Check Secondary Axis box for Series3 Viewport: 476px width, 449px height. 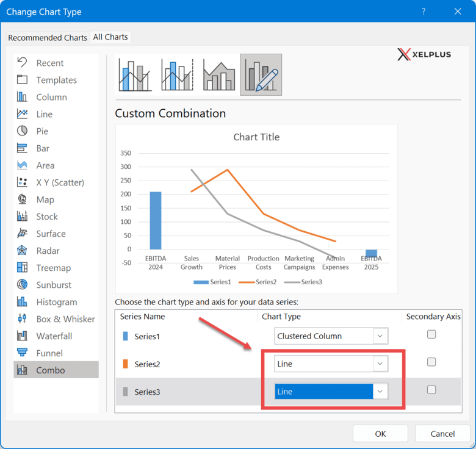click(431, 390)
